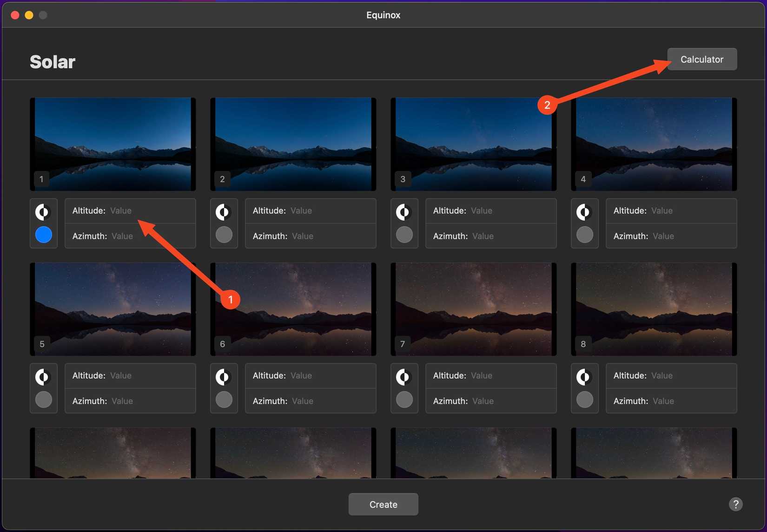Click the appearance half-circle icon for image 7
The height and width of the screenshot is (532, 767).
click(404, 377)
